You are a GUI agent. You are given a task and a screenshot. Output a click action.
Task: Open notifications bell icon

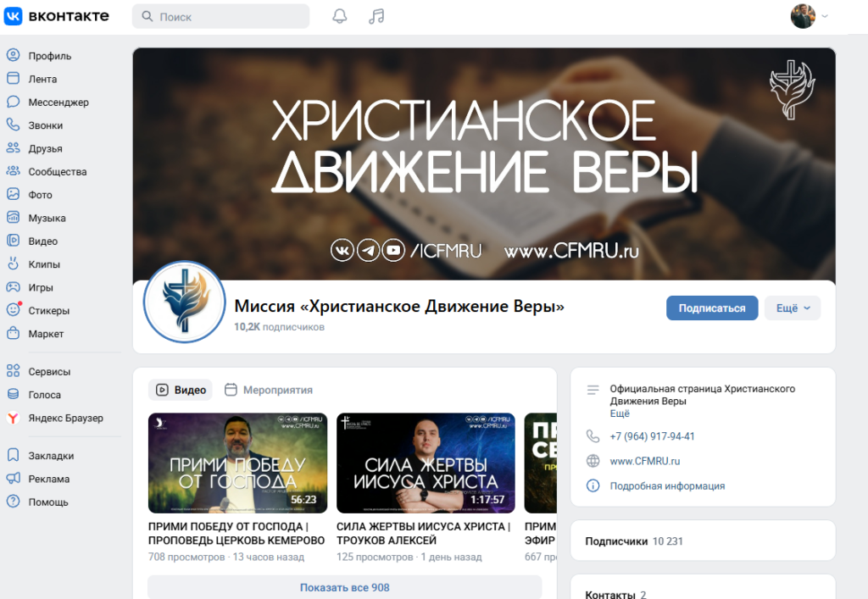[x=339, y=16]
